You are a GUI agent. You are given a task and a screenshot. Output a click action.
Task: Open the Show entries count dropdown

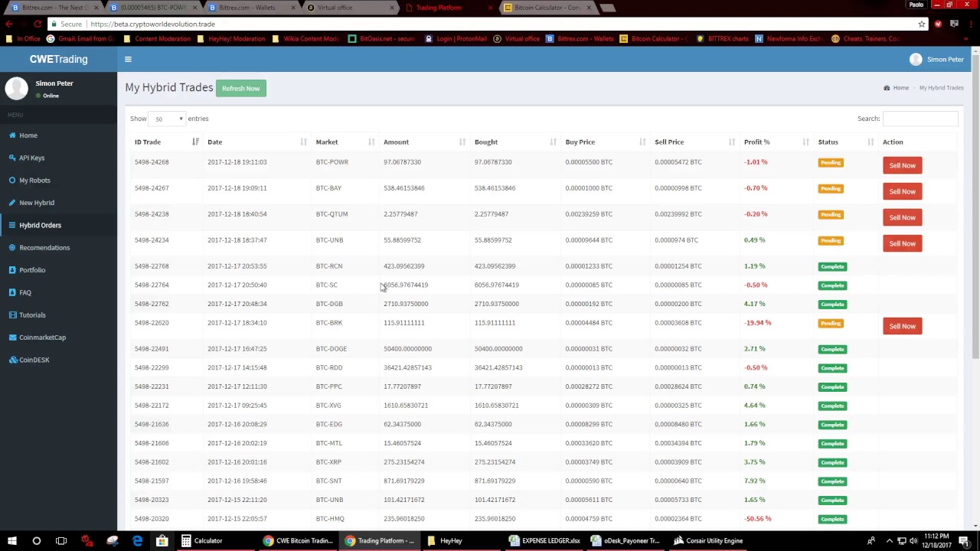click(x=166, y=119)
